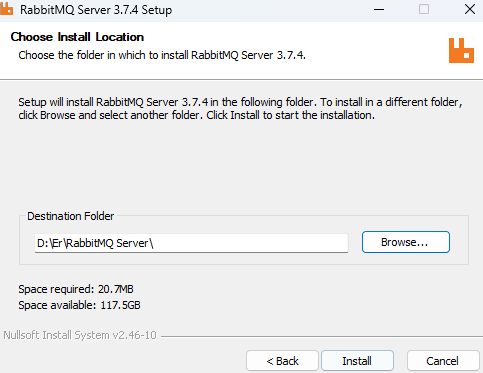
Task: Click the Choose Install Location heading
Action: tap(77, 37)
